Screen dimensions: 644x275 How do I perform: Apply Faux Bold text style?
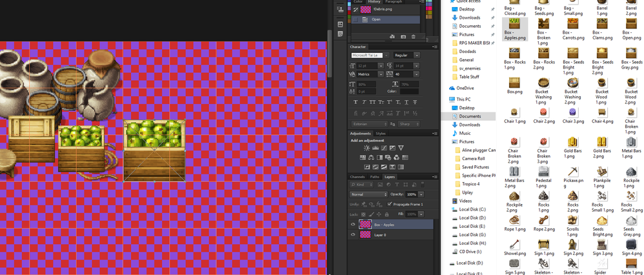coord(356,103)
